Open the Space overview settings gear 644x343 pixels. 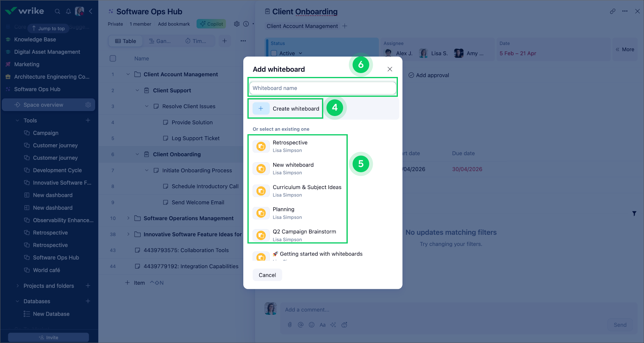point(88,105)
